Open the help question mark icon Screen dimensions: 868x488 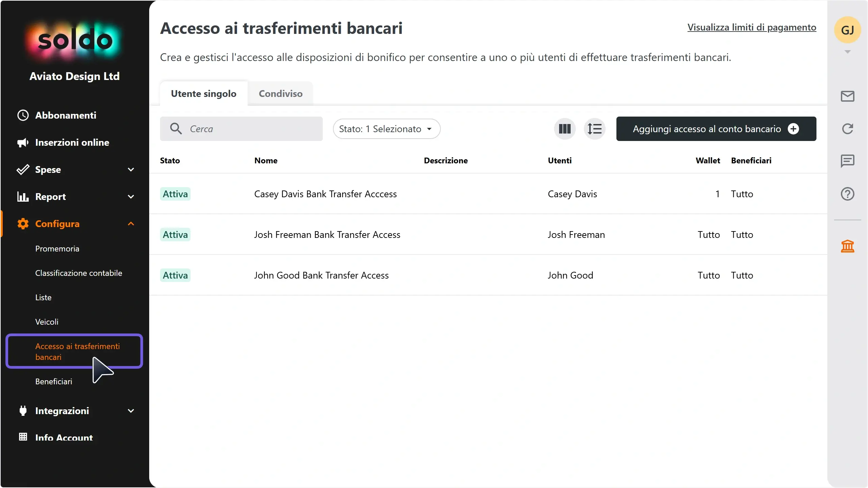[847, 194]
